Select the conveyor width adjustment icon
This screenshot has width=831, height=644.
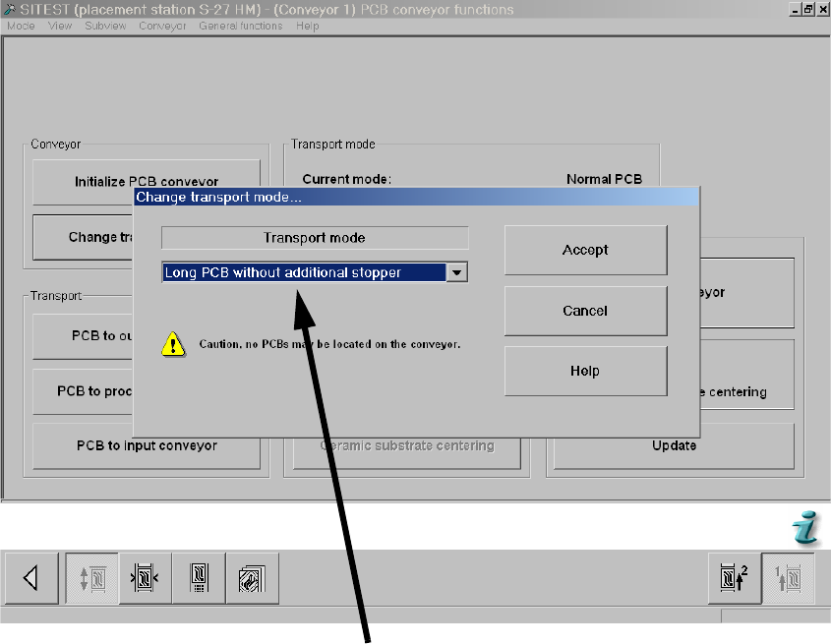146,578
